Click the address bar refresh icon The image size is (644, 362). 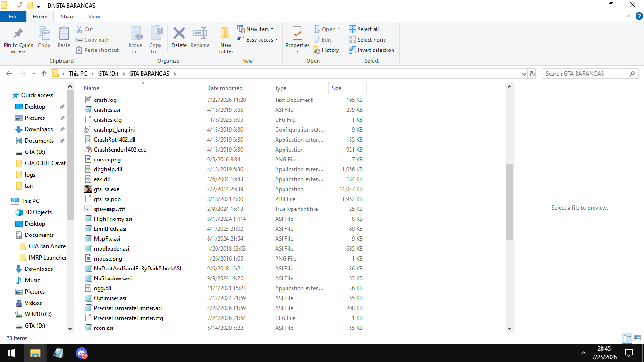[x=533, y=74]
